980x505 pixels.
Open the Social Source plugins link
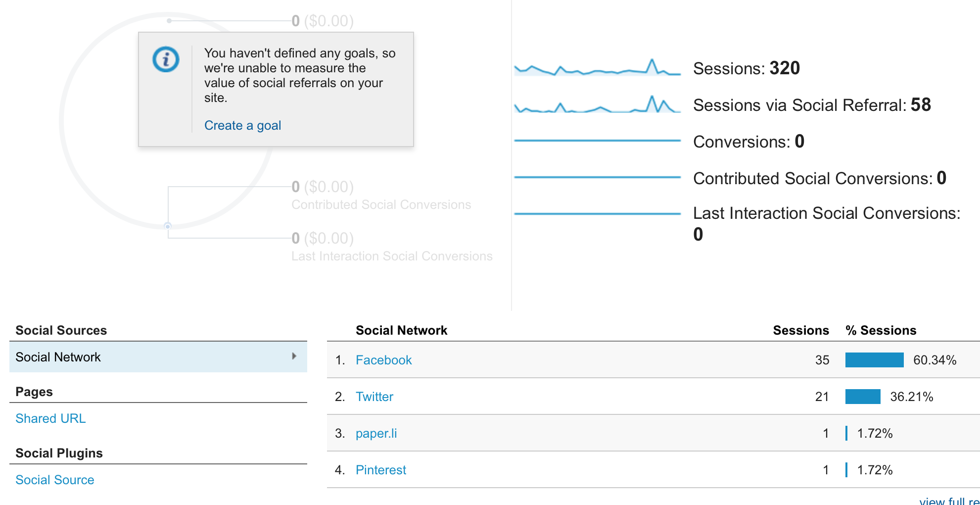click(x=55, y=480)
